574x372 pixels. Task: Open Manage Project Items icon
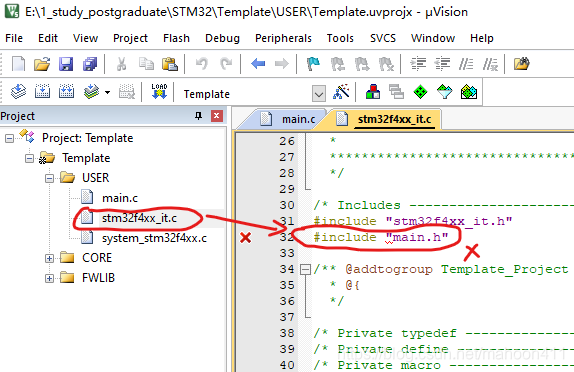coord(373,92)
